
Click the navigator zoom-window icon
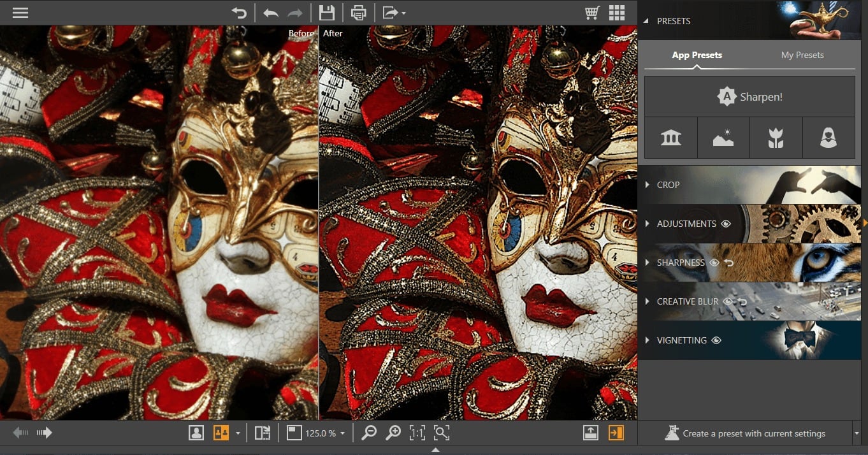pos(294,433)
